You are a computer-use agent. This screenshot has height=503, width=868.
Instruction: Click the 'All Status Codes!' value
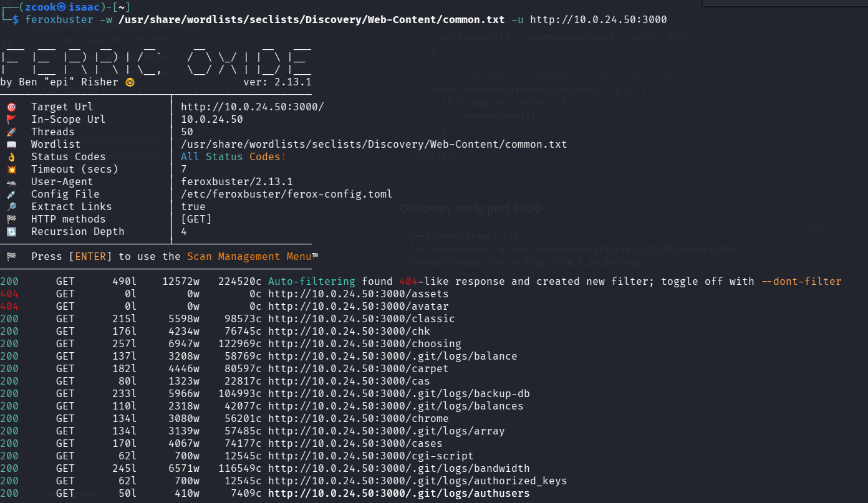(234, 157)
